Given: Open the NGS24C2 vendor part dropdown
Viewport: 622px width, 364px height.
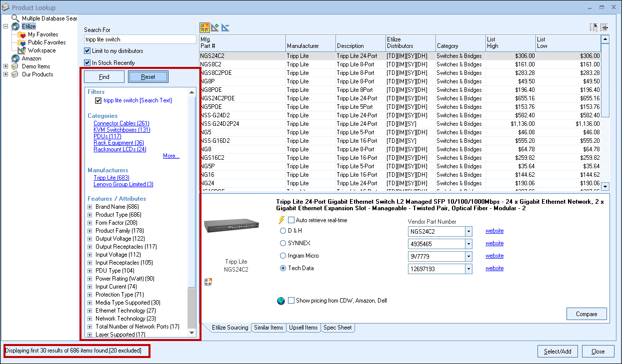Looking at the screenshot, I should point(468,231).
